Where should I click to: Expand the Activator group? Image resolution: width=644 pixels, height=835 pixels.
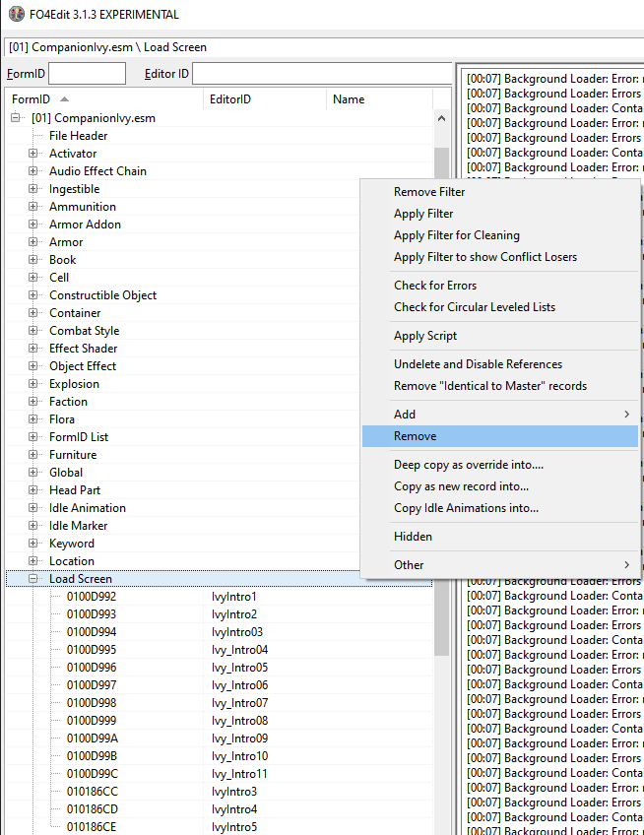(33, 154)
